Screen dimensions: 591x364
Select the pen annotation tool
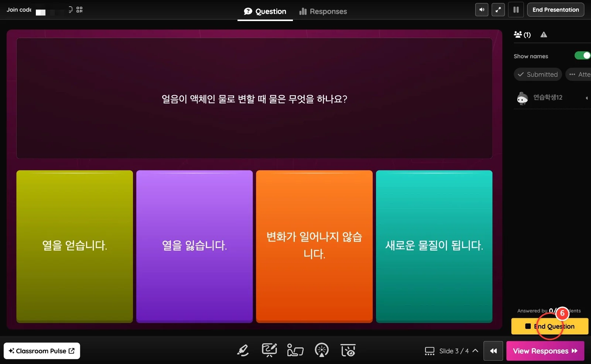243,350
